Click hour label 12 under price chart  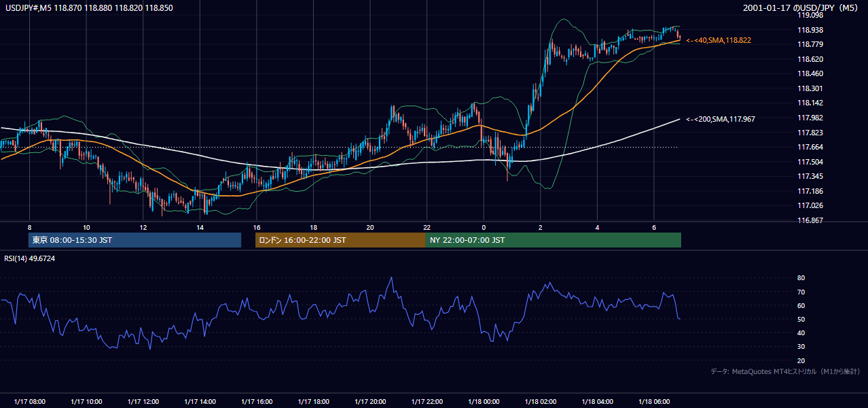coord(143,227)
